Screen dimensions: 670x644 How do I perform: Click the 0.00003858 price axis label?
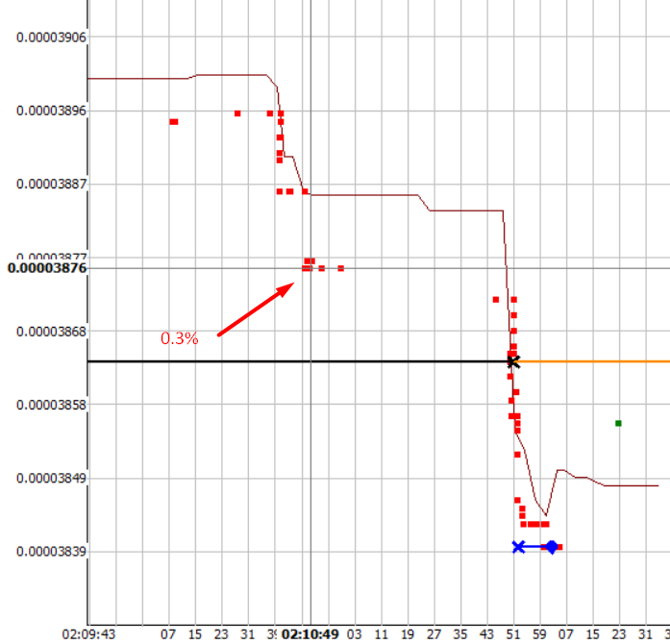click(x=51, y=405)
